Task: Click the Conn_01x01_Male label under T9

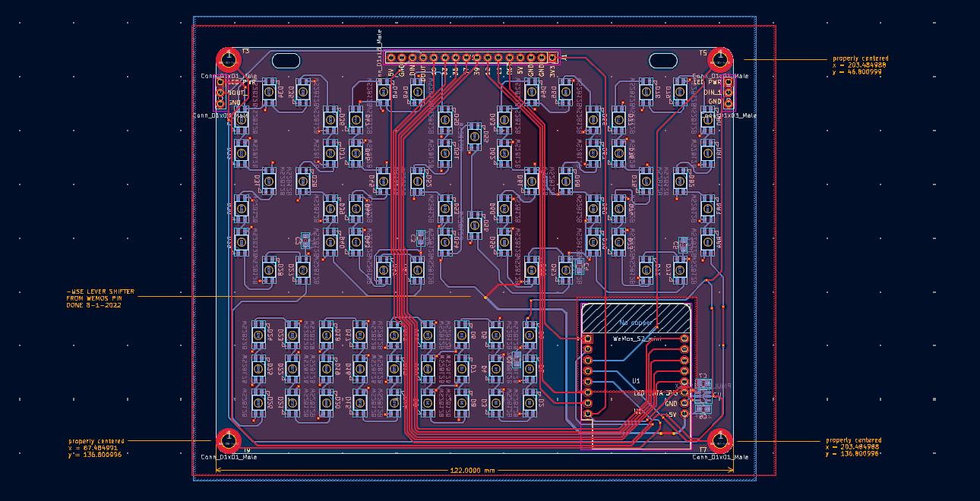Action: click(229, 457)
